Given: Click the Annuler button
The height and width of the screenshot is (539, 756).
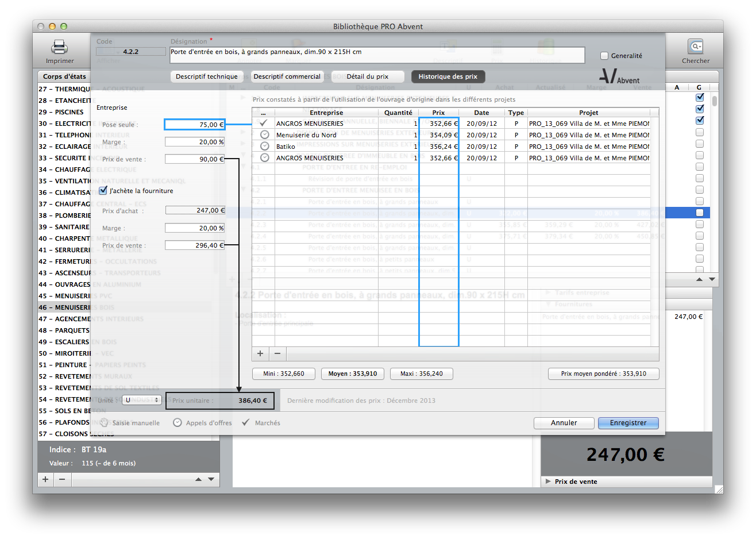Looking at the screenshot, I should pyautogui.click(x=564, y=423).
